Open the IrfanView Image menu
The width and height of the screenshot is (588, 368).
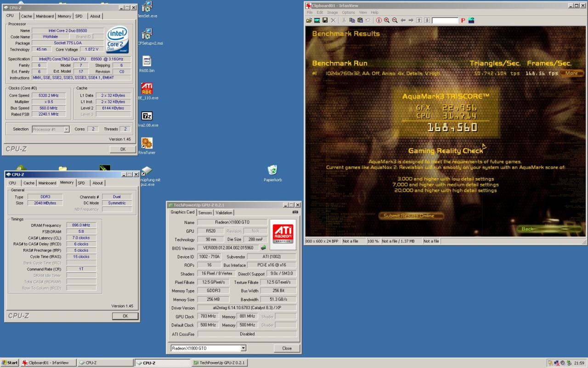332,12
